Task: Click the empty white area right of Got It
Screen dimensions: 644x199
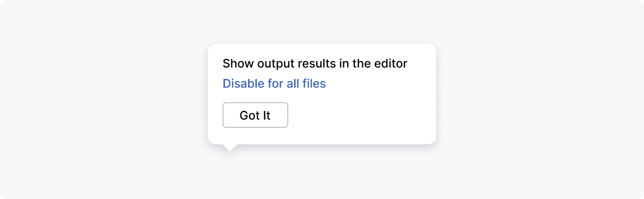Action: pyautogui.click(x=360, y=115)
